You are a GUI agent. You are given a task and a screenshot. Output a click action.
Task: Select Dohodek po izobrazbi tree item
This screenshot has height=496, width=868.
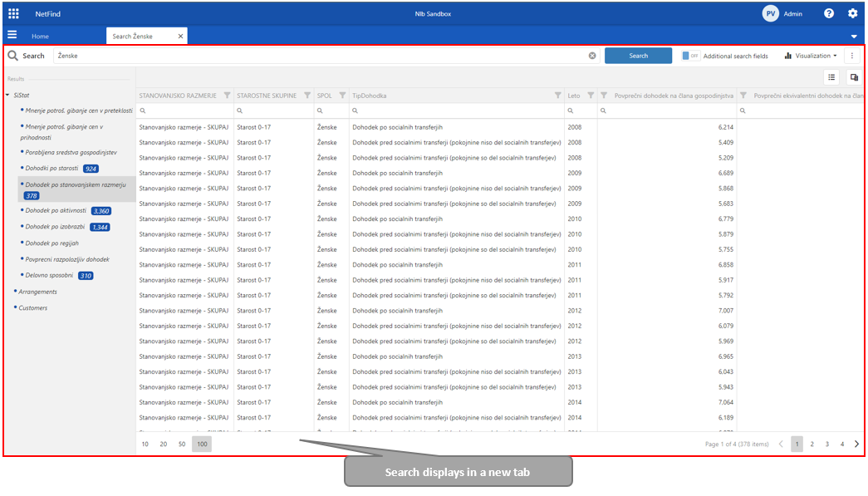pyautogui.click(x=55, y=227)
